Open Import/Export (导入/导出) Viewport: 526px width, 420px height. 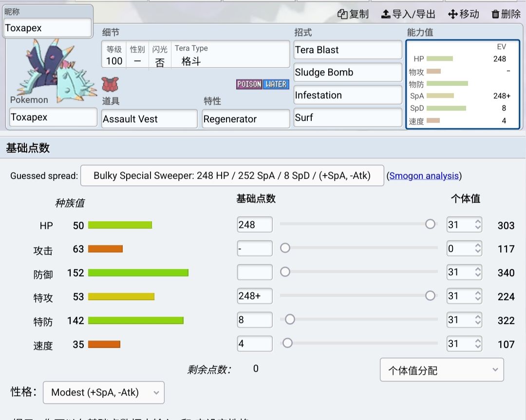(408, 14)
